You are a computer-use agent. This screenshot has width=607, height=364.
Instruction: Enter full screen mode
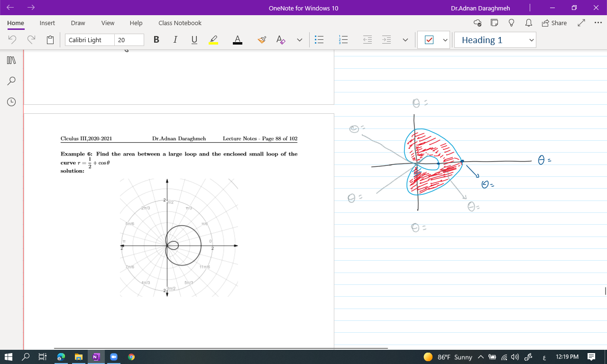(x=582, y=23)
